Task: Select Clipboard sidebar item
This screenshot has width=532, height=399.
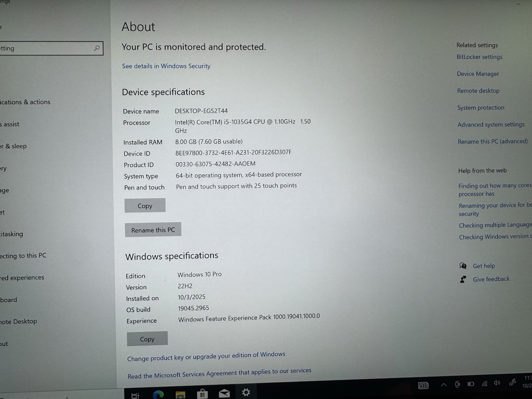Action: [x=9, y=300]
